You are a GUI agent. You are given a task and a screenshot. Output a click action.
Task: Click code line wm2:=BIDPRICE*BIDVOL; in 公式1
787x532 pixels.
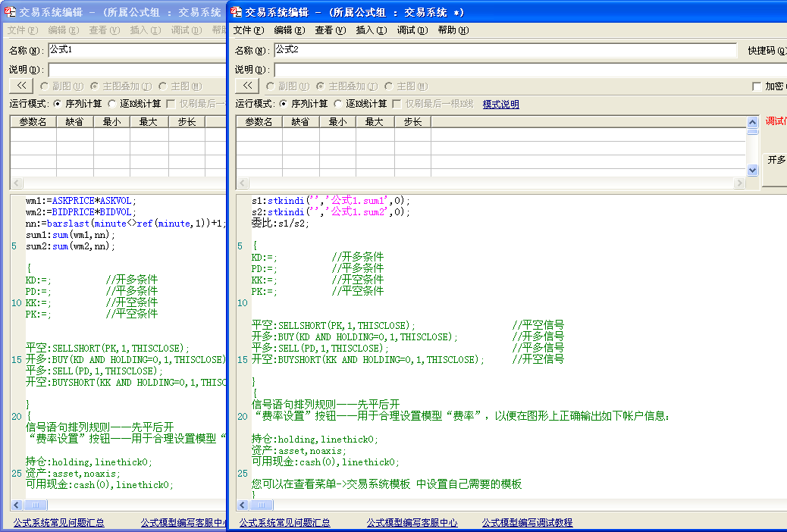(81, 211)
